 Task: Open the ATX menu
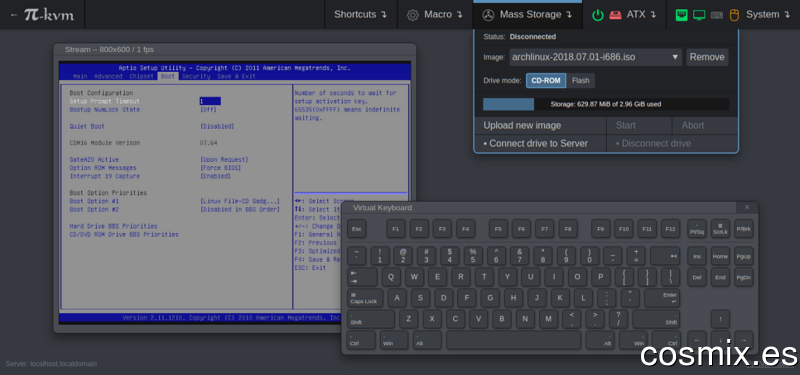coord(624,14)
